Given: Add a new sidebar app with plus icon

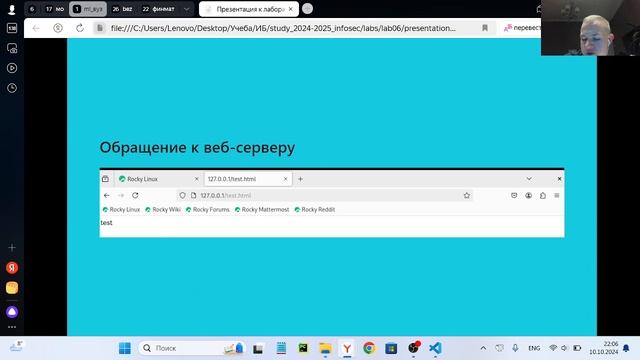Looking at the screenshot, I should pyautogui.click(x=12, y=248).
